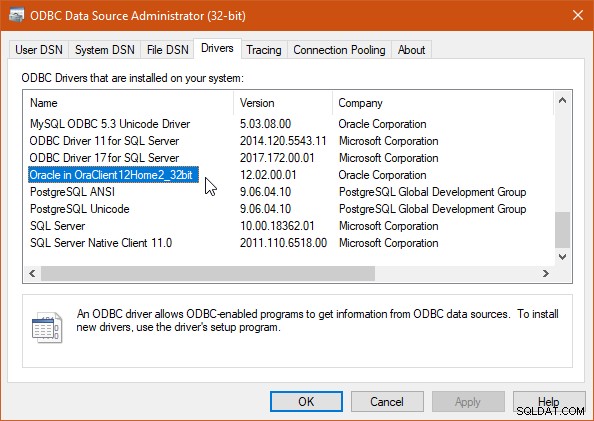Click the horizontal scroll left arrow
This screenshot has height=421, width=594.
click(32, 273)
